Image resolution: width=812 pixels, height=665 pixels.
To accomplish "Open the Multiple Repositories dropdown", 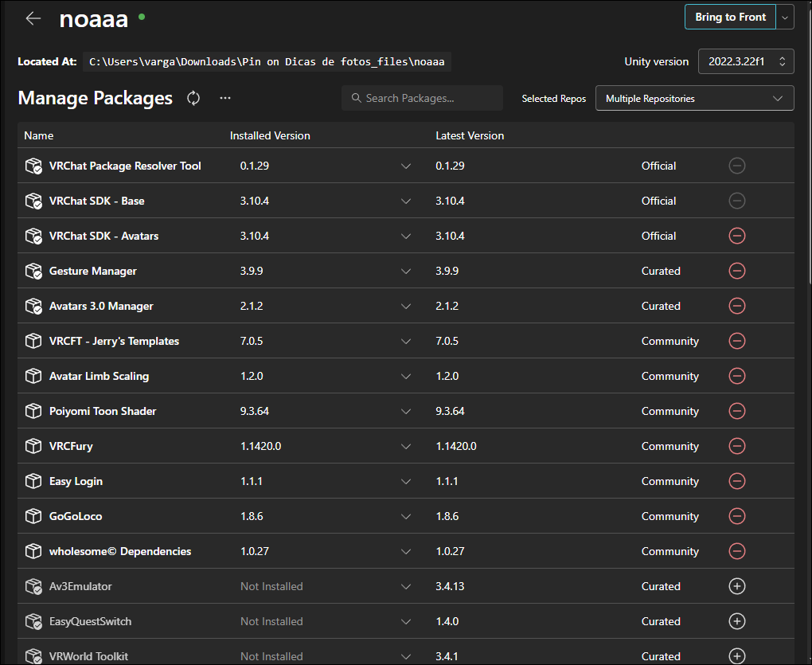I will coord(694,99).
